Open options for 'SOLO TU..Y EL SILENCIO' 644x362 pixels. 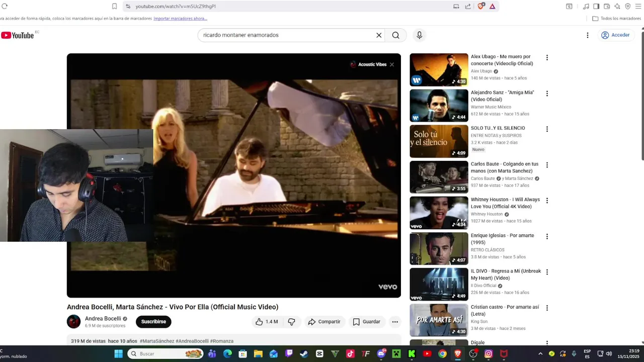click(547, 129)
